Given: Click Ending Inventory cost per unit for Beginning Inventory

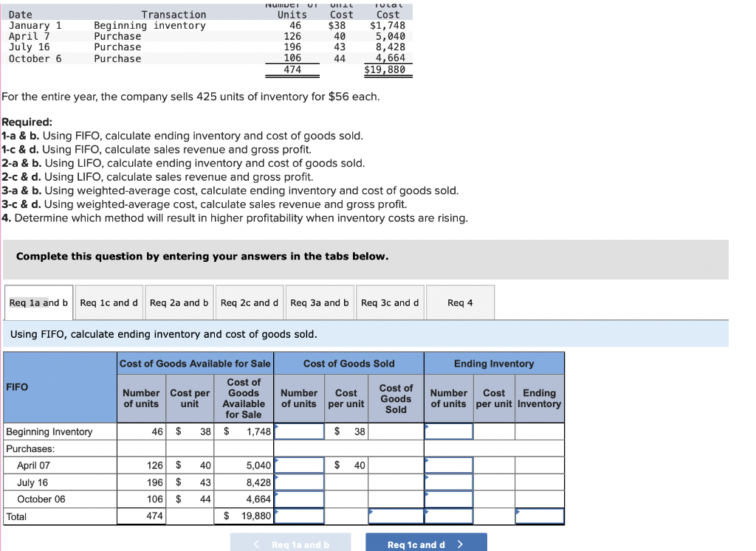Looking at the screenshot, I should click(494, 432).
